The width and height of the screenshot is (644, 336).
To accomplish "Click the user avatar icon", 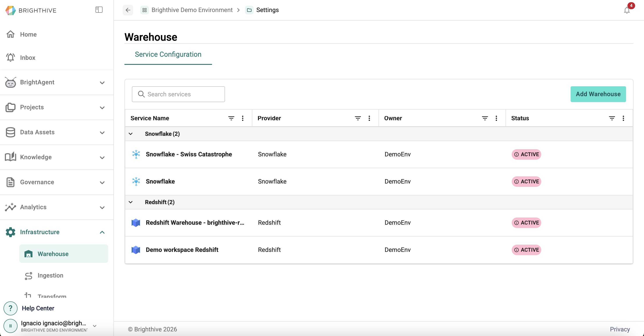I will 11,326.
